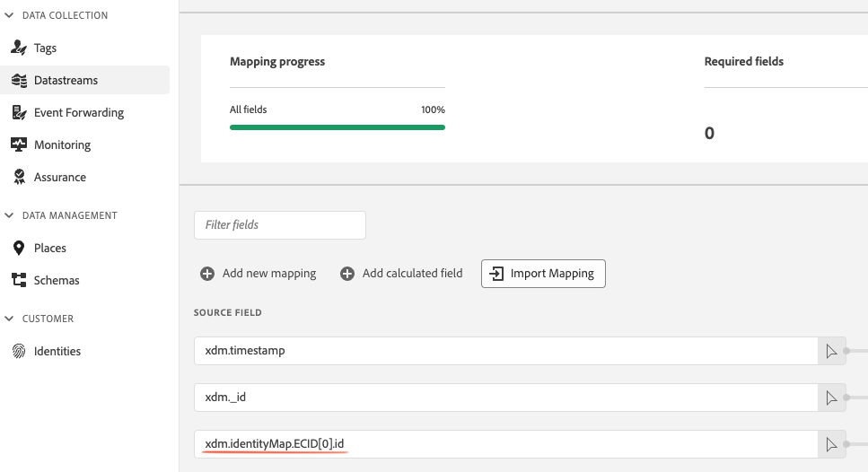Click the Places pin icon
Image resolution: width=868 pixels, height=472 pixels.
19,248
